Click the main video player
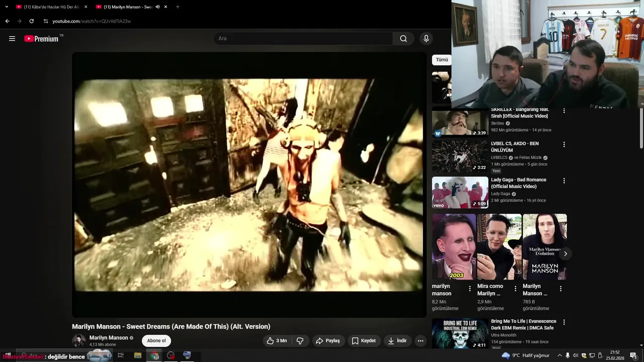 coord(249,185)
